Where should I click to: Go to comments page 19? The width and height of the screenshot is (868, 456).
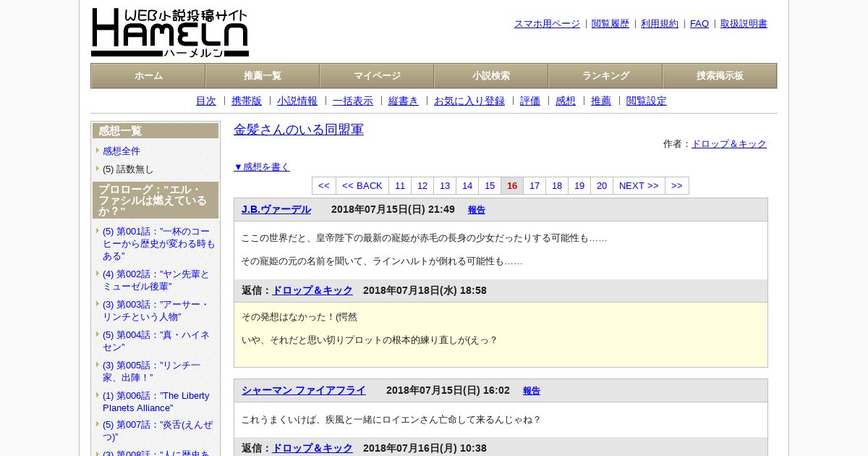click(579, 186)
